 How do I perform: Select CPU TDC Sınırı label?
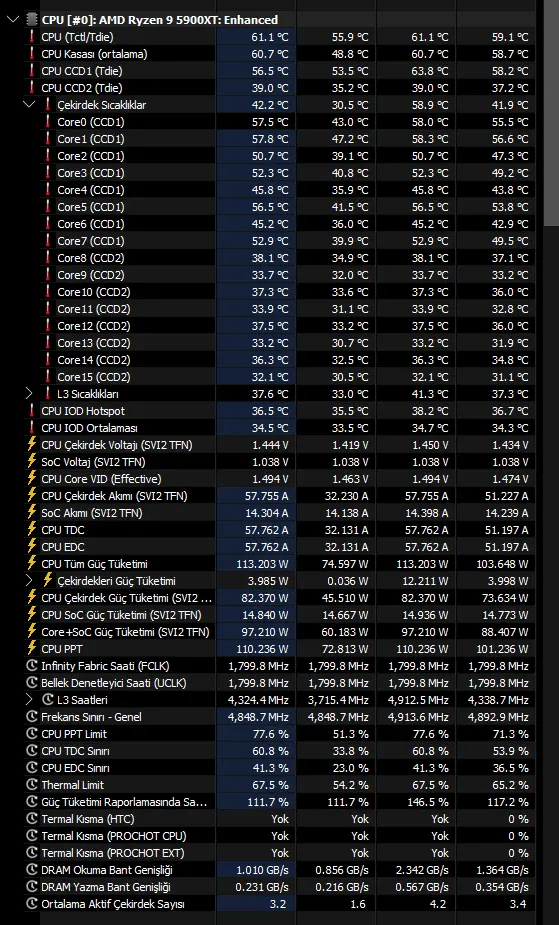pyautogui.click(x=75, y=750)
